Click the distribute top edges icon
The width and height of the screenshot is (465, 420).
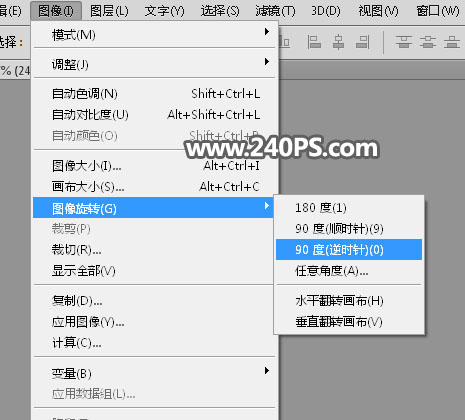(404, 42)
